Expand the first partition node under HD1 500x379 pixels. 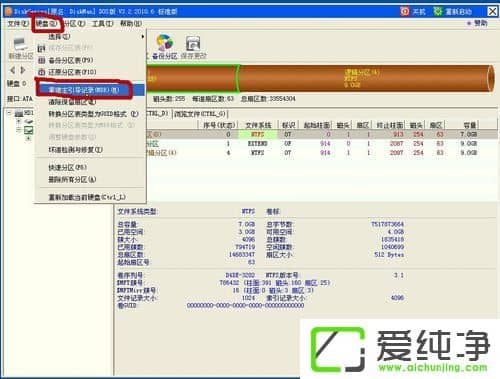tap(18, 121)
